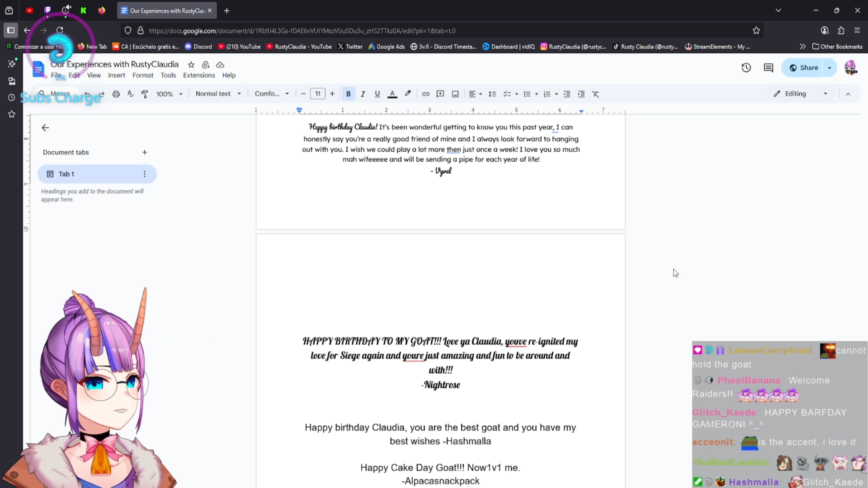The image size is (868, 488).
Task: Open the Tools menu
Action: 168,75
